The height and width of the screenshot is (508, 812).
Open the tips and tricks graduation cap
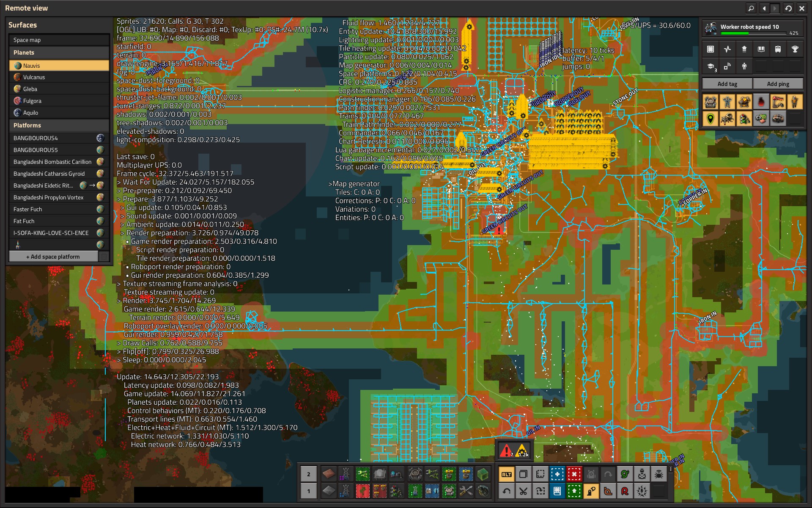(x=710, y=66)
